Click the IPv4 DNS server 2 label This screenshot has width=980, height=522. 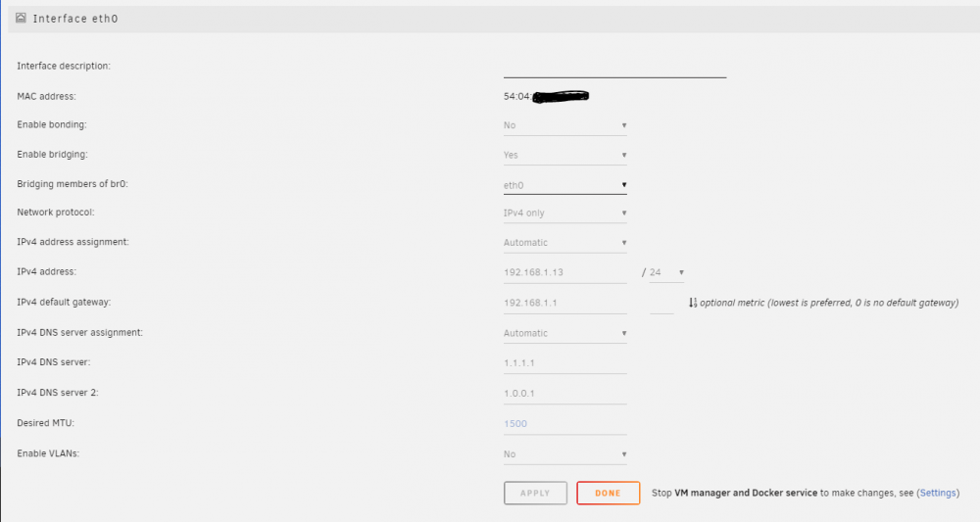(x=58, y=393)
